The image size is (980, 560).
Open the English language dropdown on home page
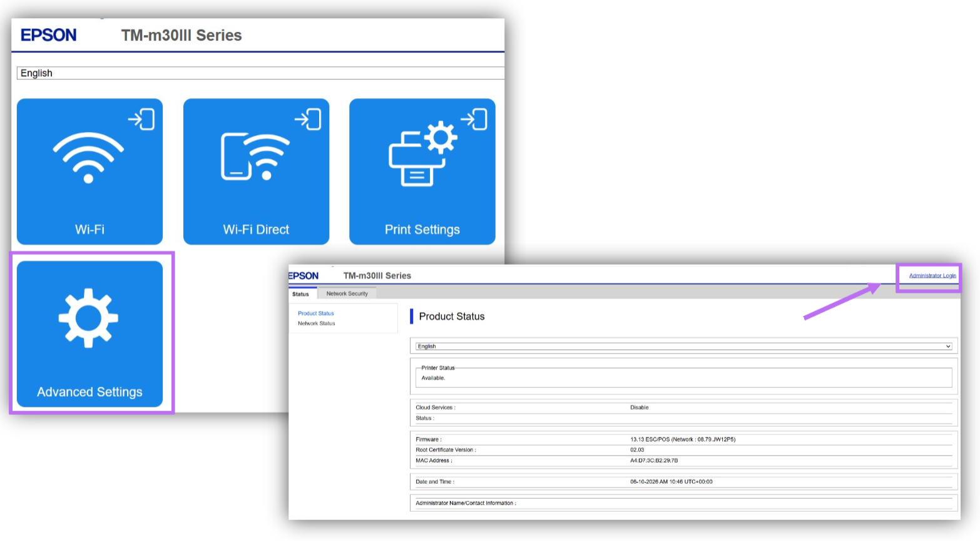(260, 73)
